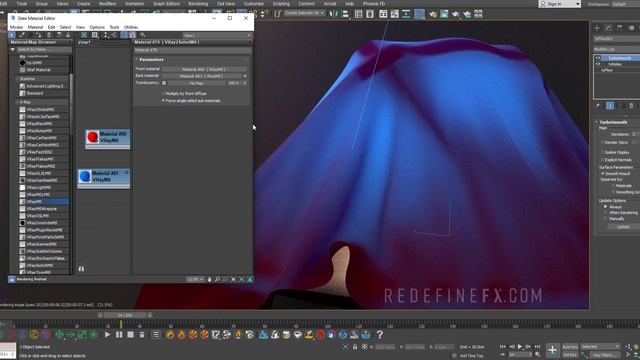640x360 pixels.
Task: Open the Search by Name dropdown arrow
Action: tap(13, 49)
